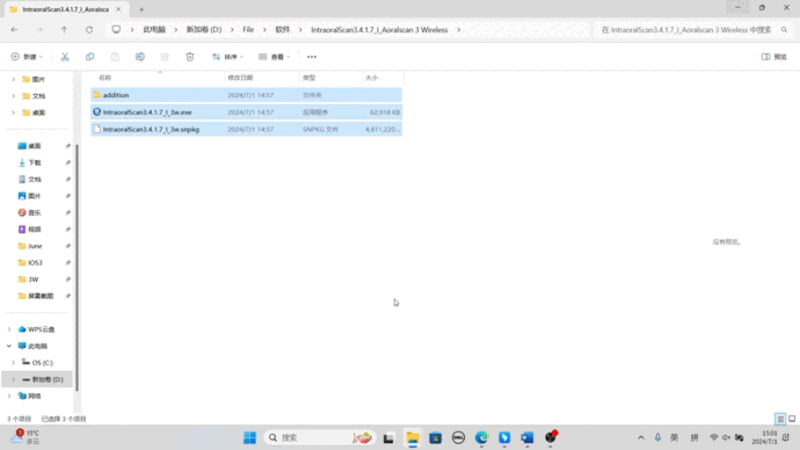Image resolution: width=800 pixels, height=450 pixels.
Task: Open the View dropdown
Action: [x=274, y=57]
